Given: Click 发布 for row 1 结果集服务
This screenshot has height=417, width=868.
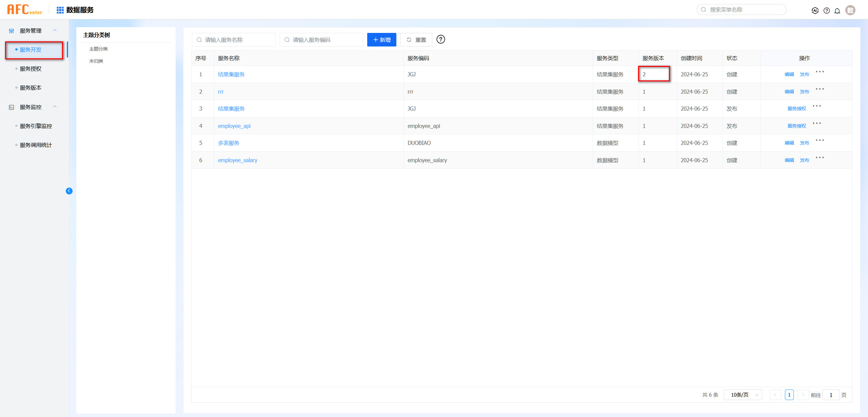Looking at the screenshot, I should click(x=804, y=74).
